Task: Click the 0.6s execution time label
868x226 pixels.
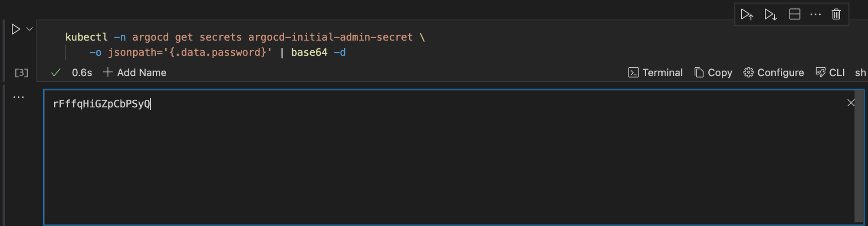Action: coord(82,72)
